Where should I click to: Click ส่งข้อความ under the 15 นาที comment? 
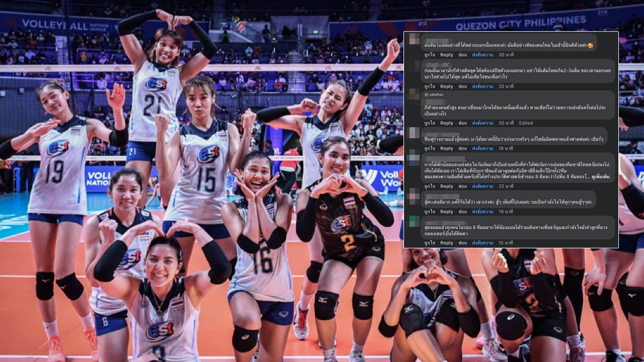click(482, 243)
